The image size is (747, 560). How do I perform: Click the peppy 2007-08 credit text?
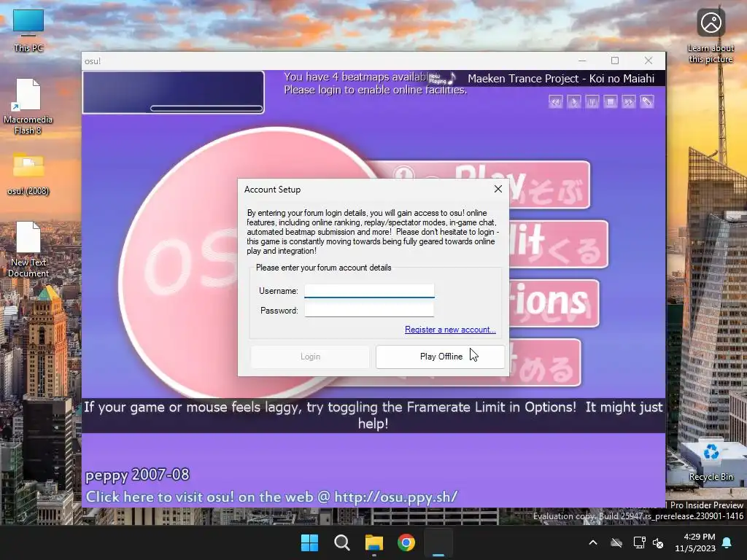coord(137,475)
